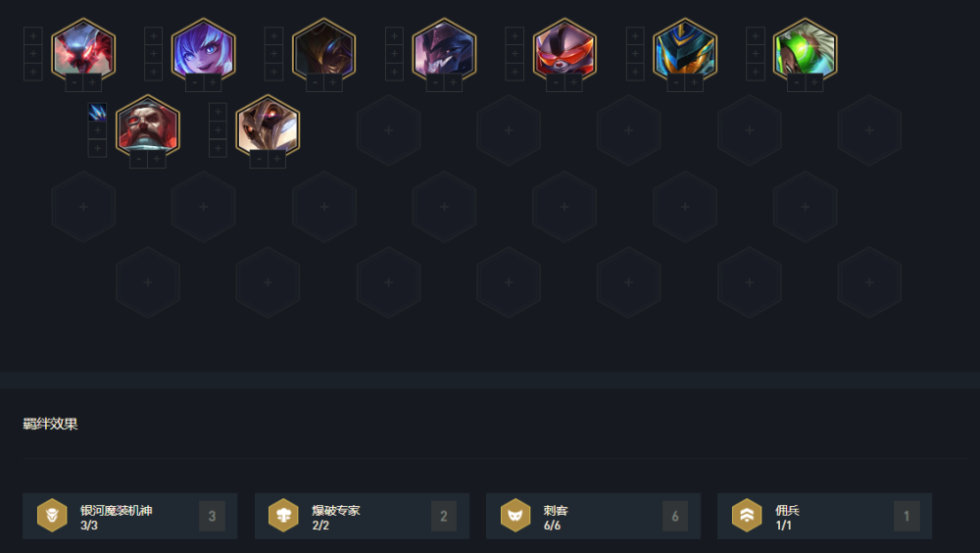Open the 爆破专家 trait card
Screen dimensions: 980x553
click(x=362, y=516)
